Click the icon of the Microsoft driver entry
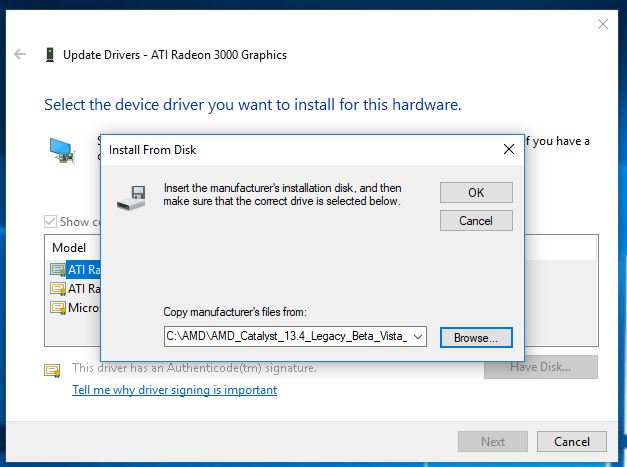The image size is (627, 467). 57,307
